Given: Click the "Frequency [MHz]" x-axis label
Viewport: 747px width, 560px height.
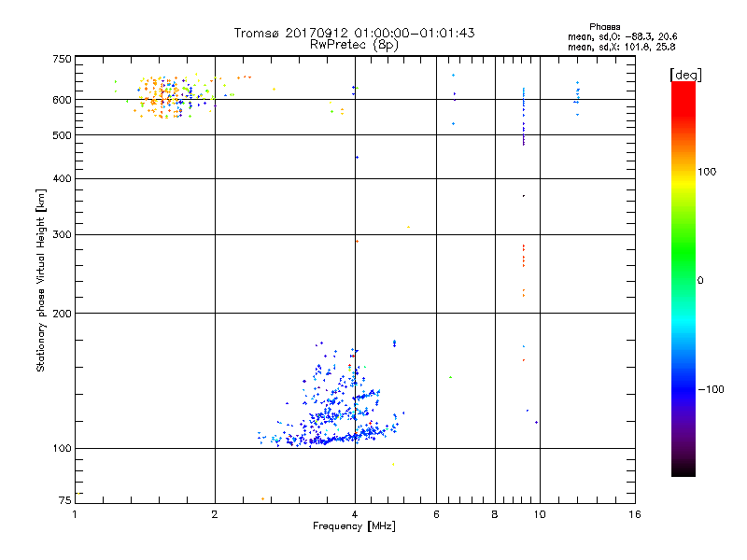Looking at the screenshot, I should coord(354,526).
